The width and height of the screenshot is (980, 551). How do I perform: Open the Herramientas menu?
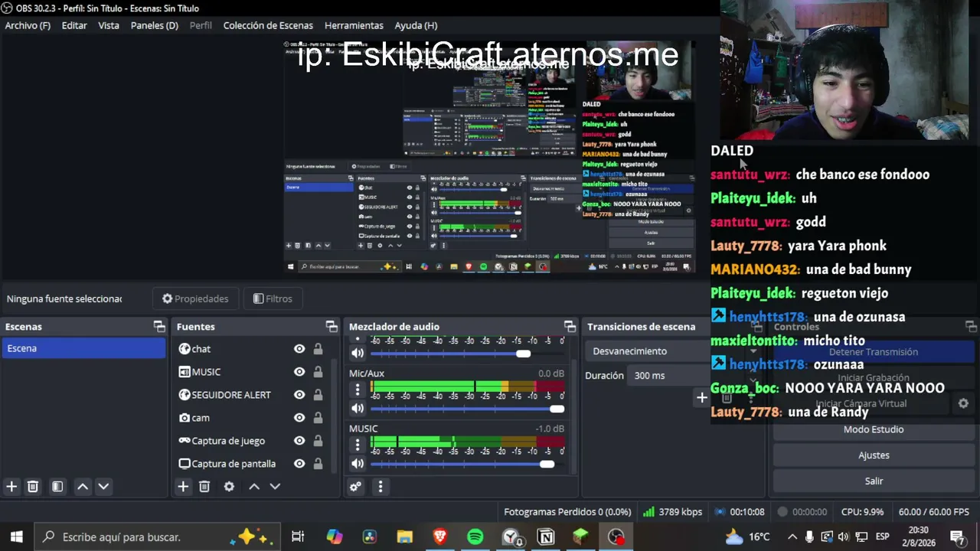pos(354,25)
